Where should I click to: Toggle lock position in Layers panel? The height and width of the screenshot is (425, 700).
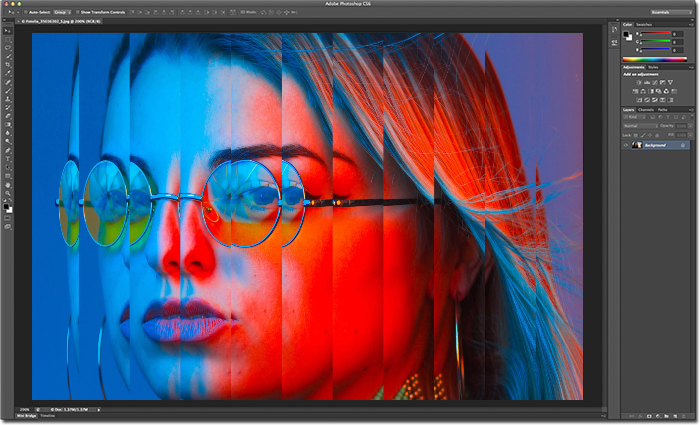(x=650, y=135)
